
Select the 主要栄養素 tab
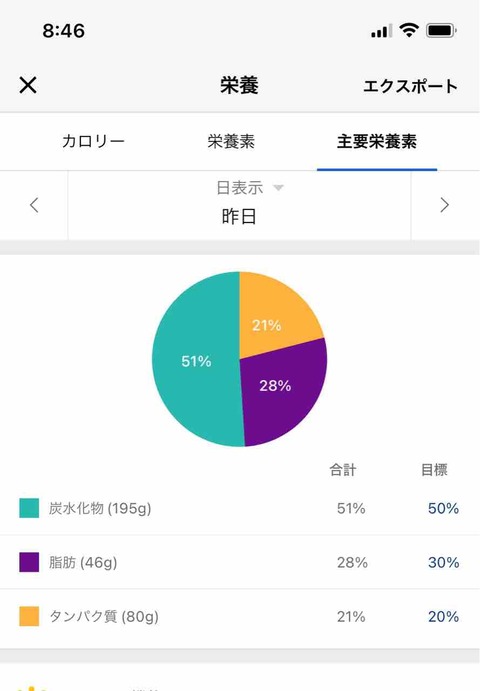[376, 141]
